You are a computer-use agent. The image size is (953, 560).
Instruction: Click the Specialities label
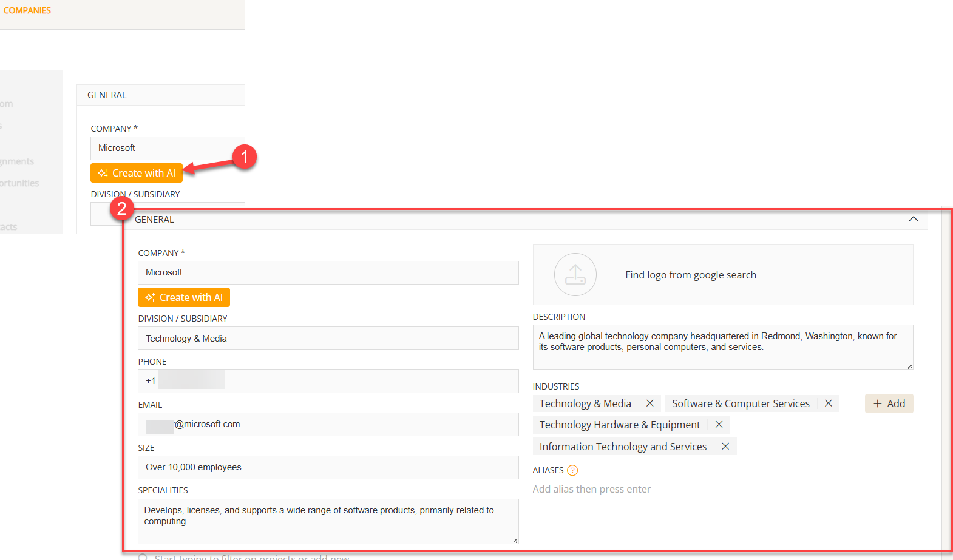pyautogui.click(x=163, y=490)
